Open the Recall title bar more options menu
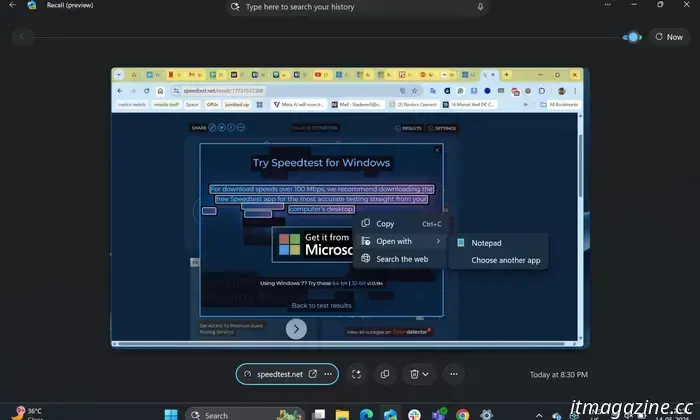 (x=608, y=4)
